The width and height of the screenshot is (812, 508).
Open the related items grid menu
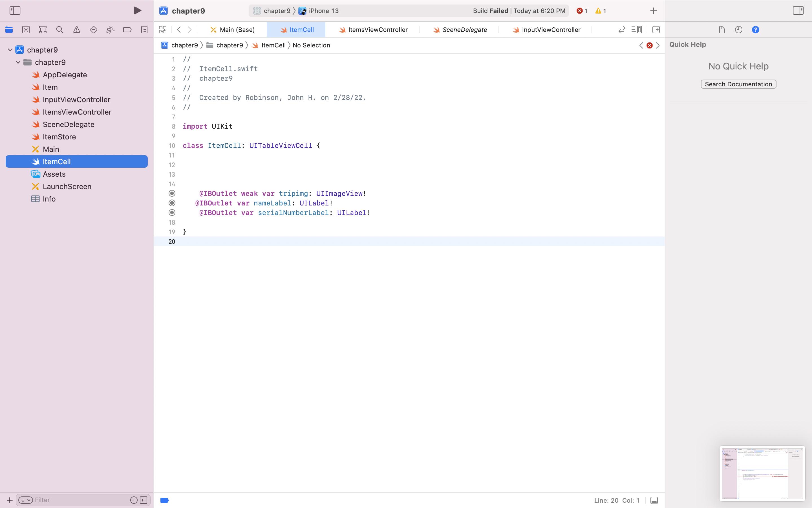point(163,30)
